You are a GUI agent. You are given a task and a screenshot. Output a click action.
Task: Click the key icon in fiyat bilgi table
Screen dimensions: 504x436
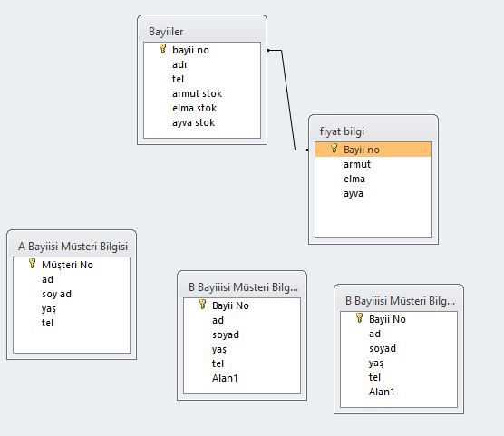pos(334,149)
